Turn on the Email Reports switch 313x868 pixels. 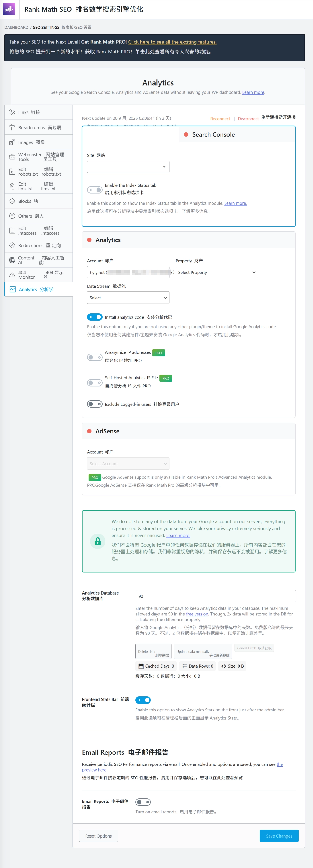[143, 802]
